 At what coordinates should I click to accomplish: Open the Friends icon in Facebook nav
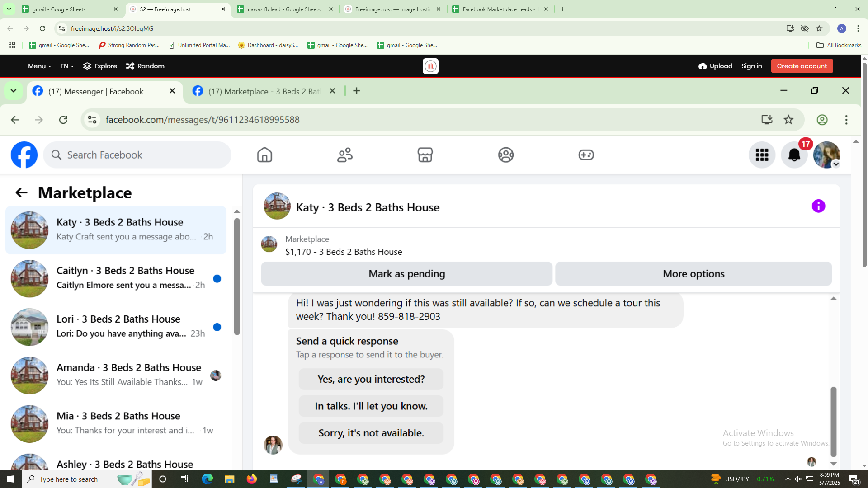pyautogui.click(x=345, y=155)
